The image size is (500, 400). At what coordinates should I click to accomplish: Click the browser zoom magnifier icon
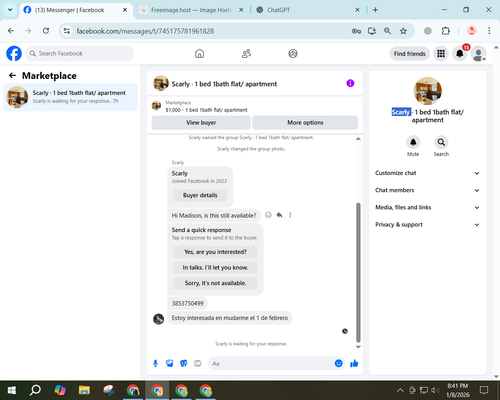(x=387, y=31)
